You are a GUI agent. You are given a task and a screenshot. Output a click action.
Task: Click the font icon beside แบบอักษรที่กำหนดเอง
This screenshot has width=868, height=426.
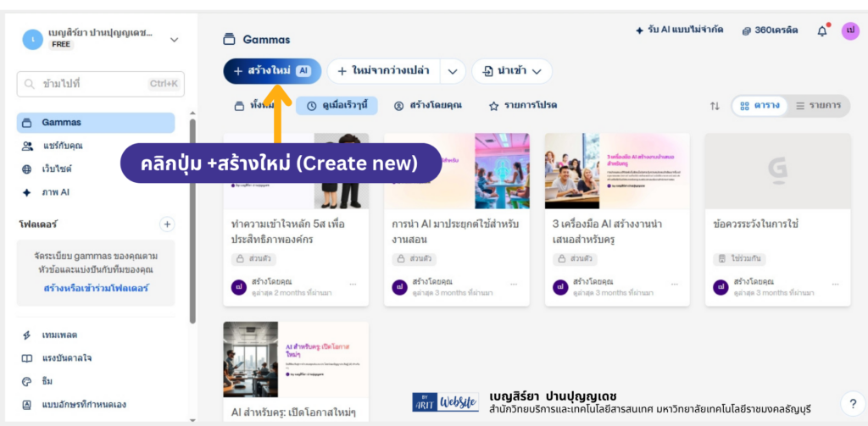26,405
